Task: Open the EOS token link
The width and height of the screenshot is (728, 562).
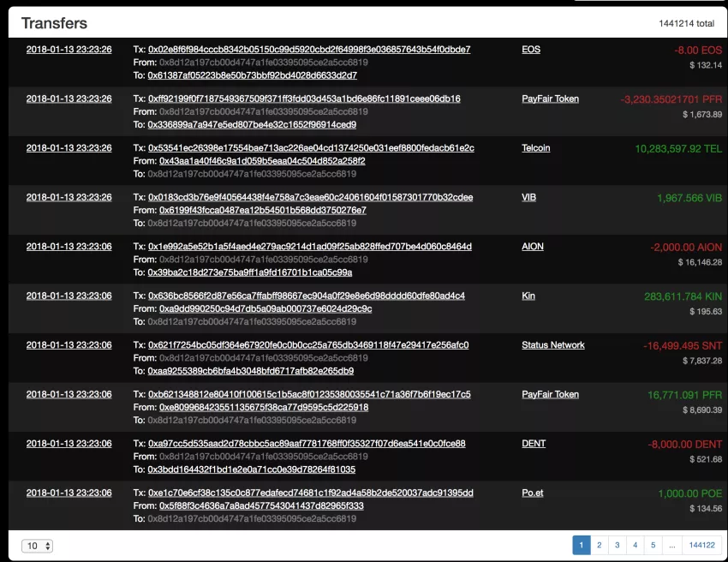Action: [x=531, y=49]
